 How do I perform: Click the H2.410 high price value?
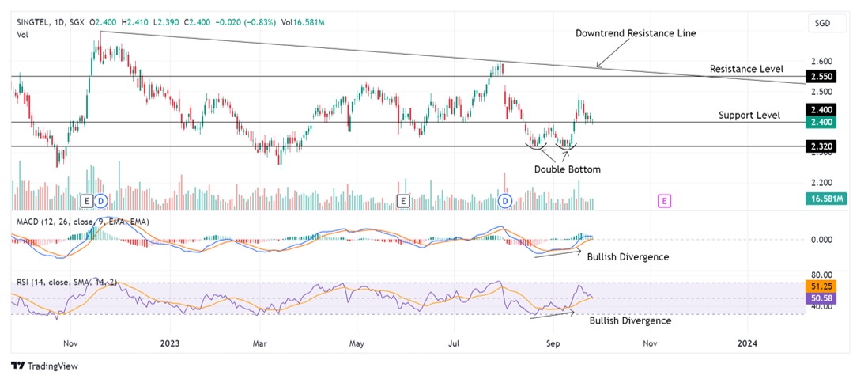click(137, 23)
